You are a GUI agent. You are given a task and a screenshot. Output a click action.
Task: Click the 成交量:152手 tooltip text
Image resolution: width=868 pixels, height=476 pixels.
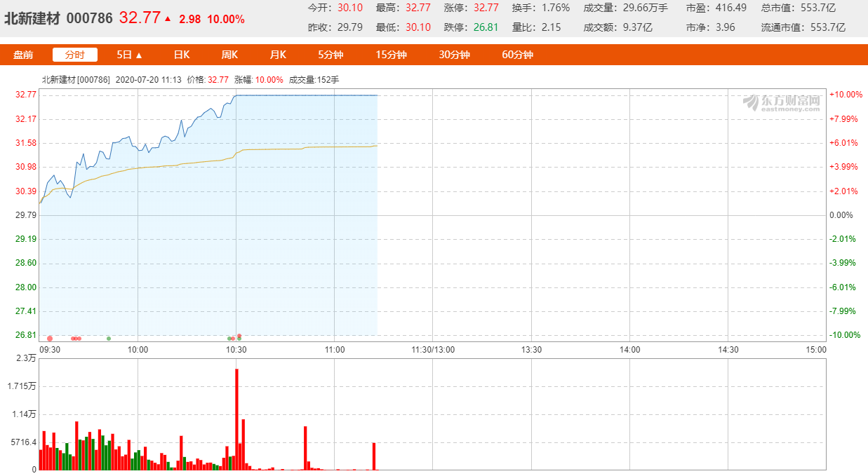pos(314,80)
